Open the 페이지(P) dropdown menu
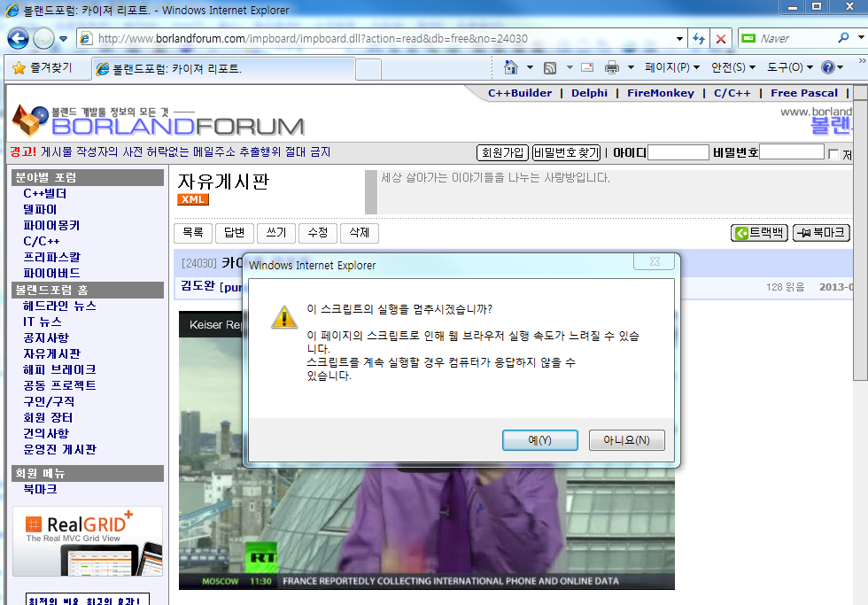This screenshot has width=868, height=605. [x=671, y=67]
